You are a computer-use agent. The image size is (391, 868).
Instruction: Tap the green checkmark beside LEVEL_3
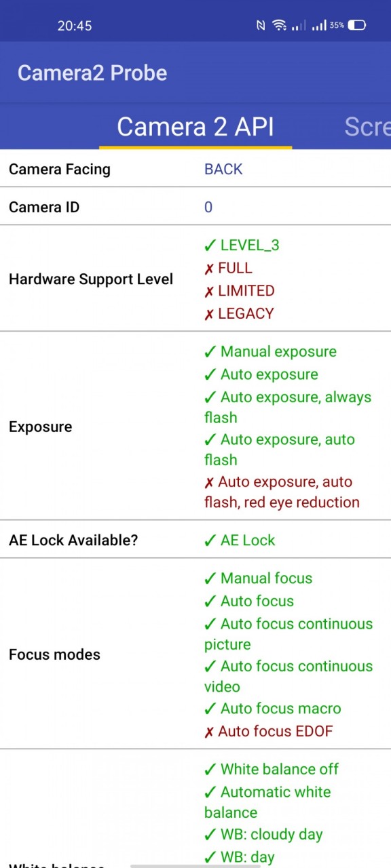point(210,245)
